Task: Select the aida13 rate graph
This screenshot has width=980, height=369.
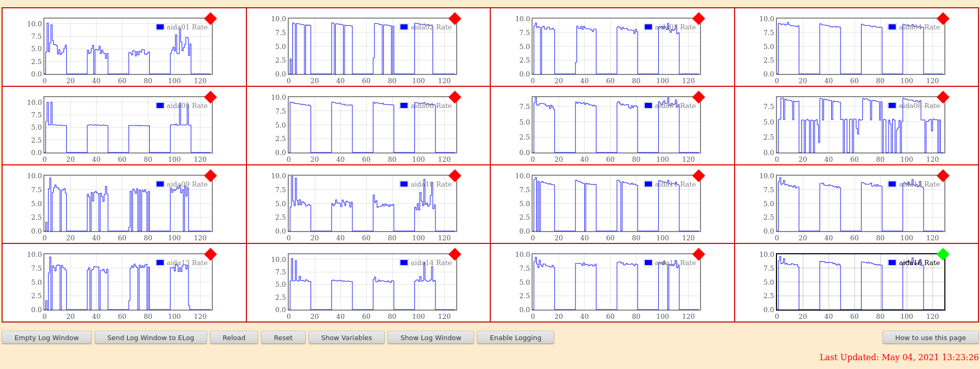Action: pyautogui.click(x=128, y=282)
